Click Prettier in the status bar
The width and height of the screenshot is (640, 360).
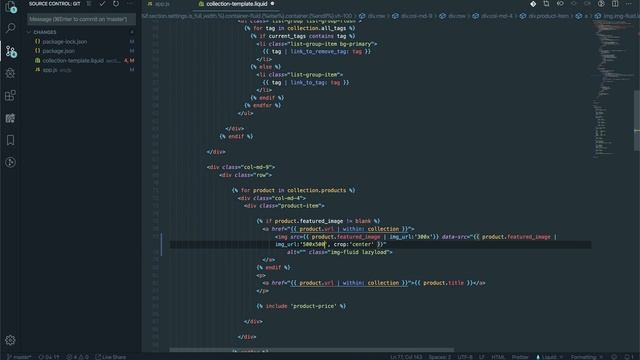click(520, 357)
